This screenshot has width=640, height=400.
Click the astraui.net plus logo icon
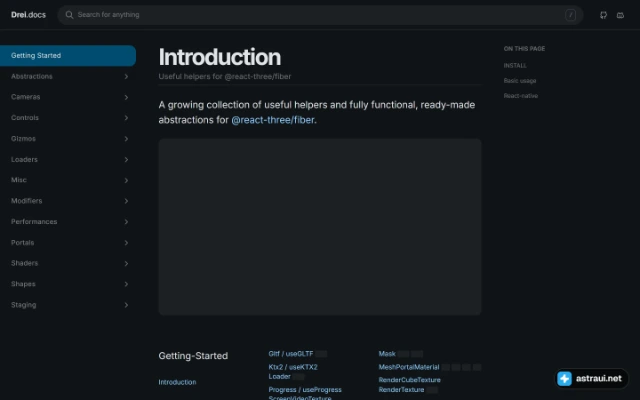click(564, 378)
